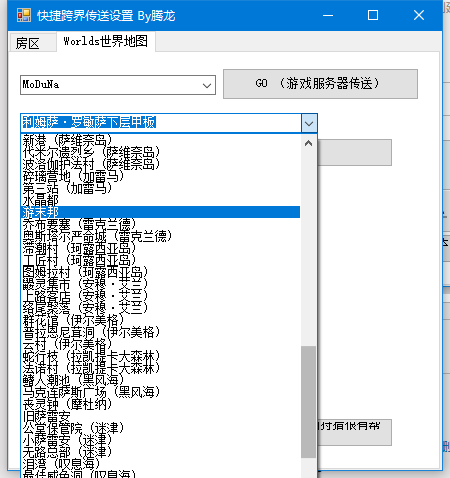Open the MoDuNa server combo box
The image size is (450, 478).
pyautogui.click(x=118, y=85)
